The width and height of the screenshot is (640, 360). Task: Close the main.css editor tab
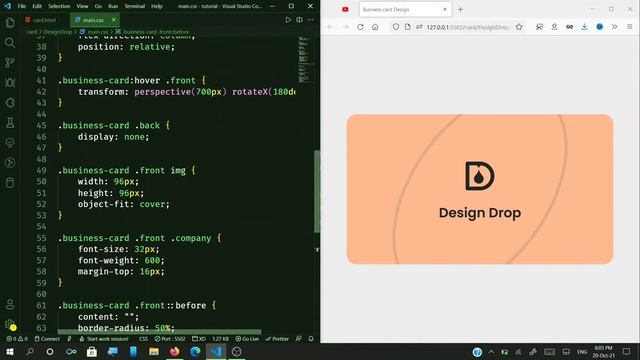pyautogui.click(x=114, y=20)
